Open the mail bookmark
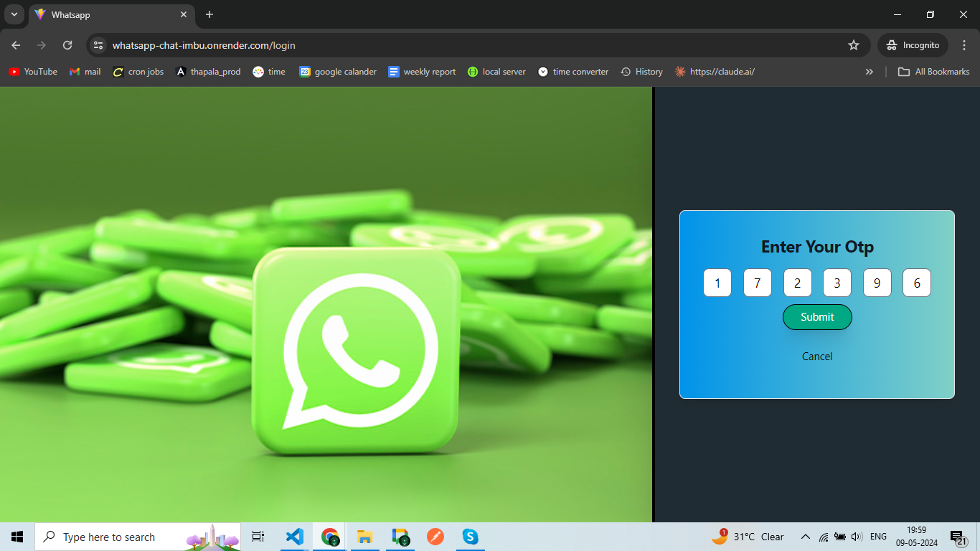 coord(85,72)
